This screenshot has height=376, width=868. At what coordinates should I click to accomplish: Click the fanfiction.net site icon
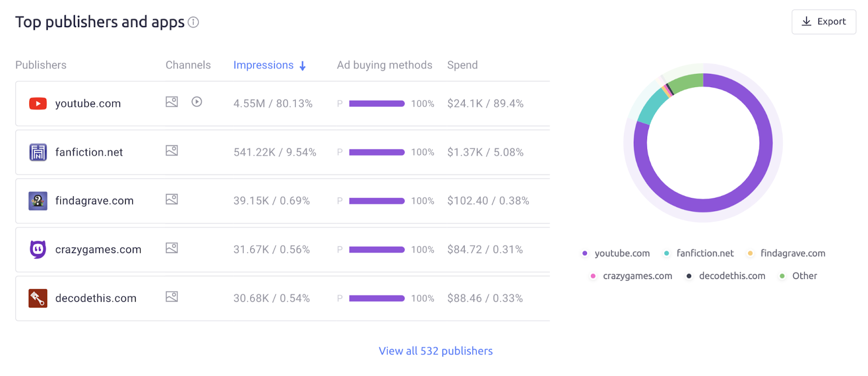[37, 152]
